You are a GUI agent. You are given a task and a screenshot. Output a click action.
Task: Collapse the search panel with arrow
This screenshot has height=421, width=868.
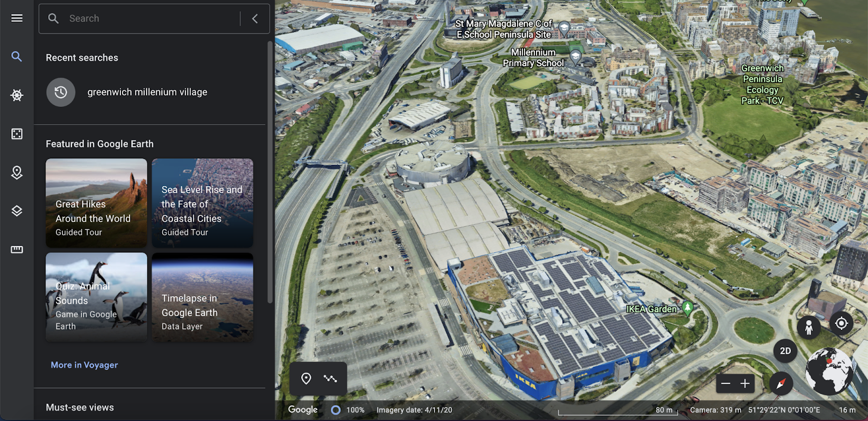[255, 18]
